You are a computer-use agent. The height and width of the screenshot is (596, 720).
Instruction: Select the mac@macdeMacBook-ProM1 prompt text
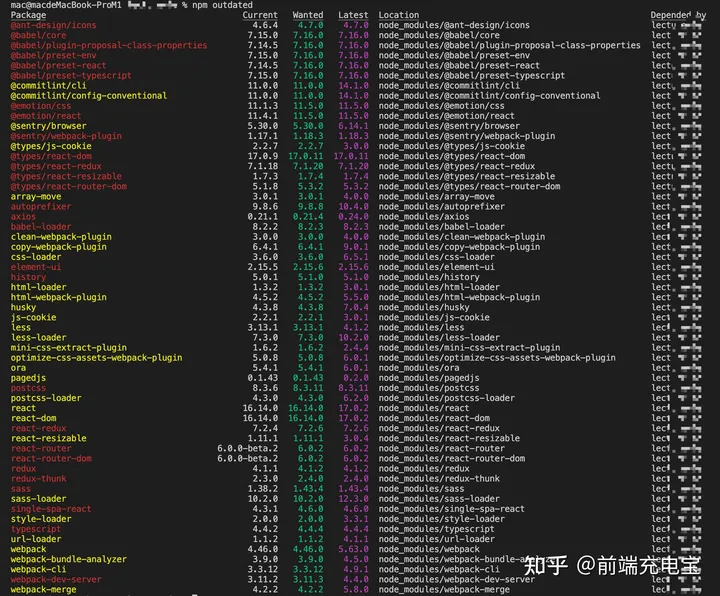(x=66, y=5)
